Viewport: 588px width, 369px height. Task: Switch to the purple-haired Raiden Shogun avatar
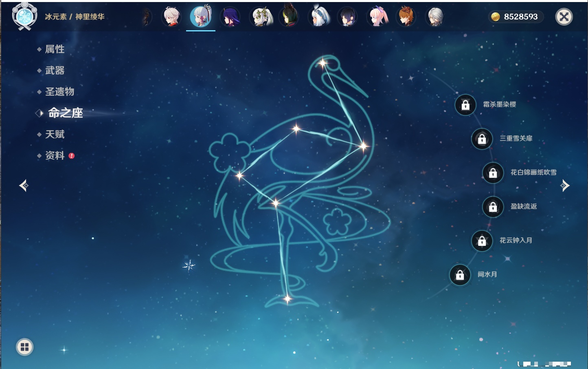click(x=230, y=17)
